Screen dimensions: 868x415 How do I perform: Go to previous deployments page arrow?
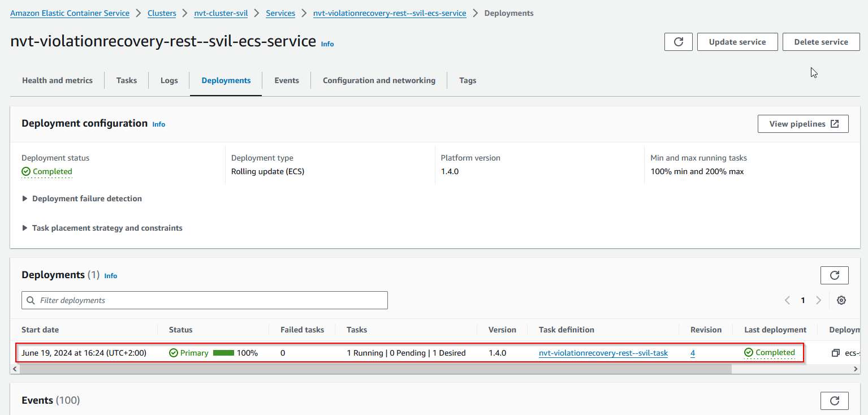coord(787,300)
